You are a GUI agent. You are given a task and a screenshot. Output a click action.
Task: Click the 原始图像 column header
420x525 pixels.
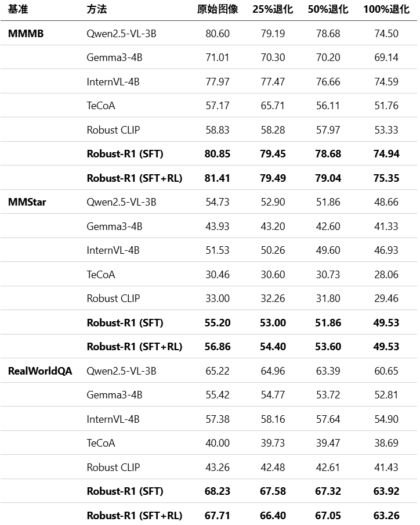pos(218,9)
